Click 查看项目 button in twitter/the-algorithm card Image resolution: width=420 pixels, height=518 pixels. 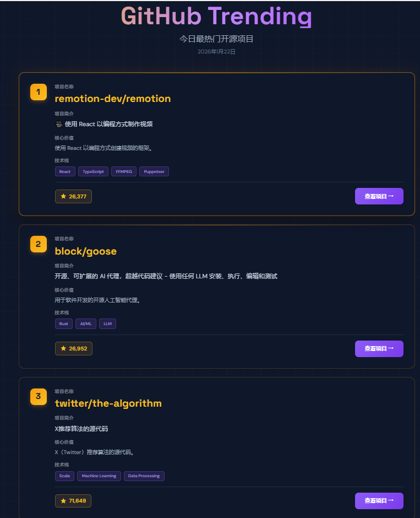(379, 500)
